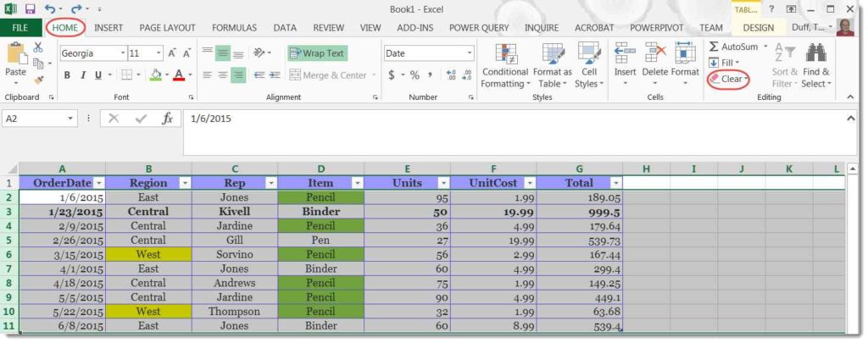Click the Decrease Decimal icon

point(467,75)
